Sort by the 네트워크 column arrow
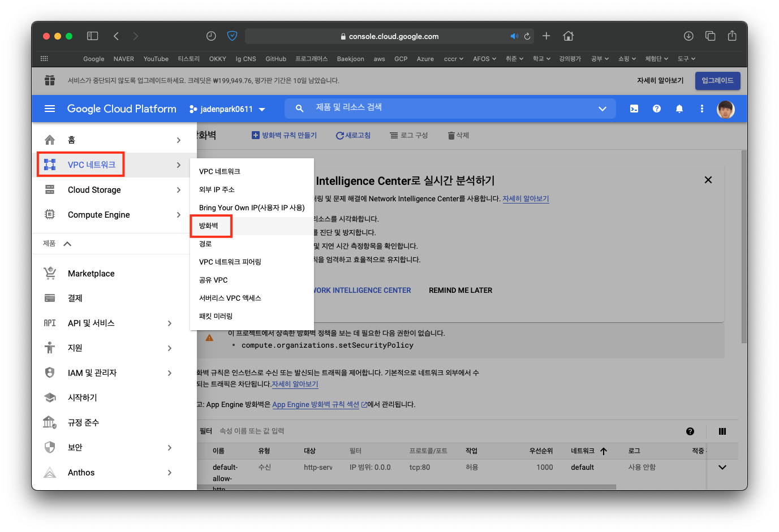779x532 pixels. click(604, 451)
